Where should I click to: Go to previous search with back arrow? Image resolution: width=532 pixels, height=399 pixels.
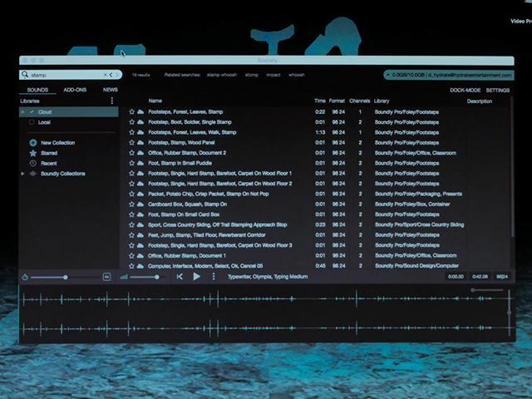(111, 75)
